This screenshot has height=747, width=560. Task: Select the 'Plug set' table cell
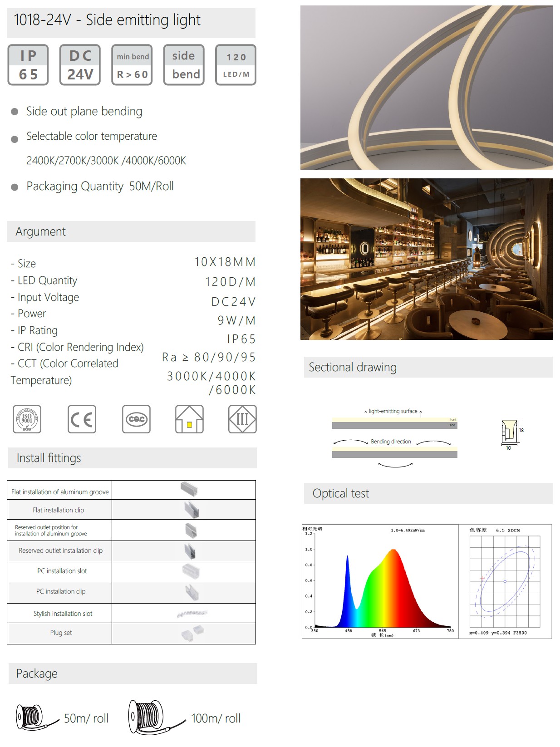(x=61, y=633)
